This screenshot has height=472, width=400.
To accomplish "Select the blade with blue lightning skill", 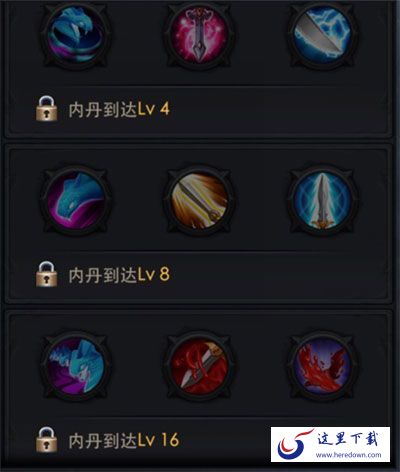I will tap(322, 34).
